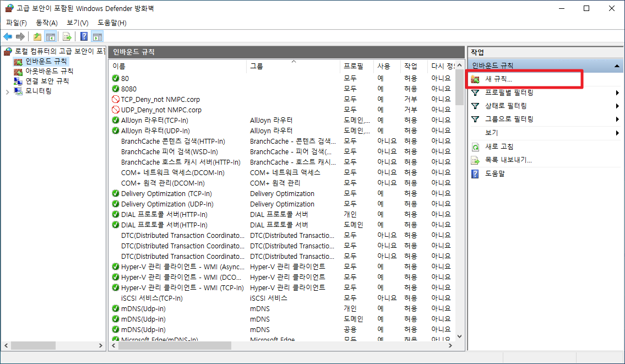
Task: Click the rule list vertical scrollbar down arrow
Action: click(x=459, y=336)
